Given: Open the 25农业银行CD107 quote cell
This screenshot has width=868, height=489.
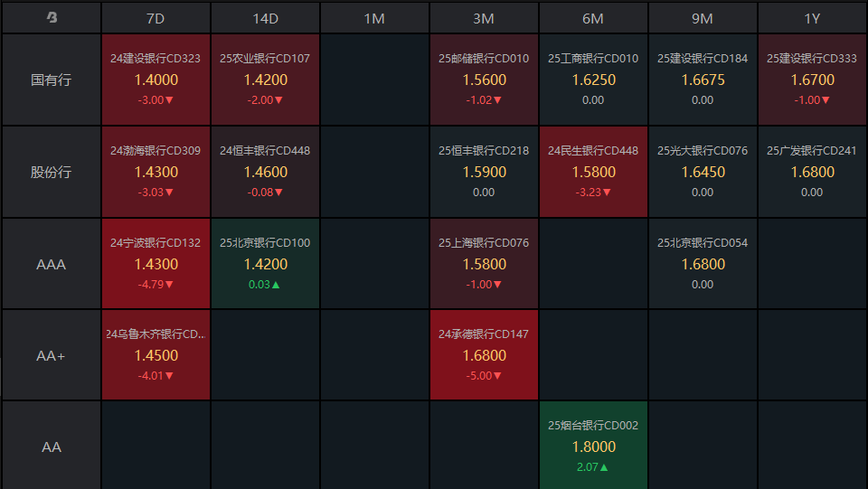Looking at the screenshot, I should click(265, 80).
